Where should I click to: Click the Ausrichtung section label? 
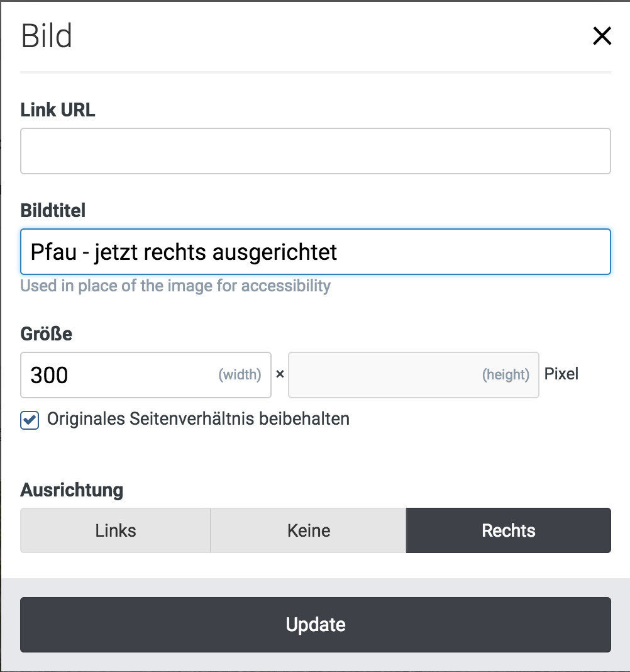coord(72,490)
